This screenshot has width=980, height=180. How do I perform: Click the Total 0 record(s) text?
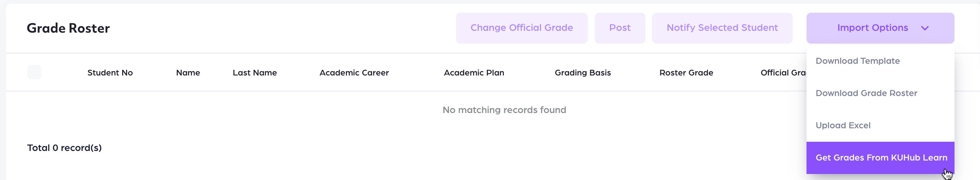point(64,148)
